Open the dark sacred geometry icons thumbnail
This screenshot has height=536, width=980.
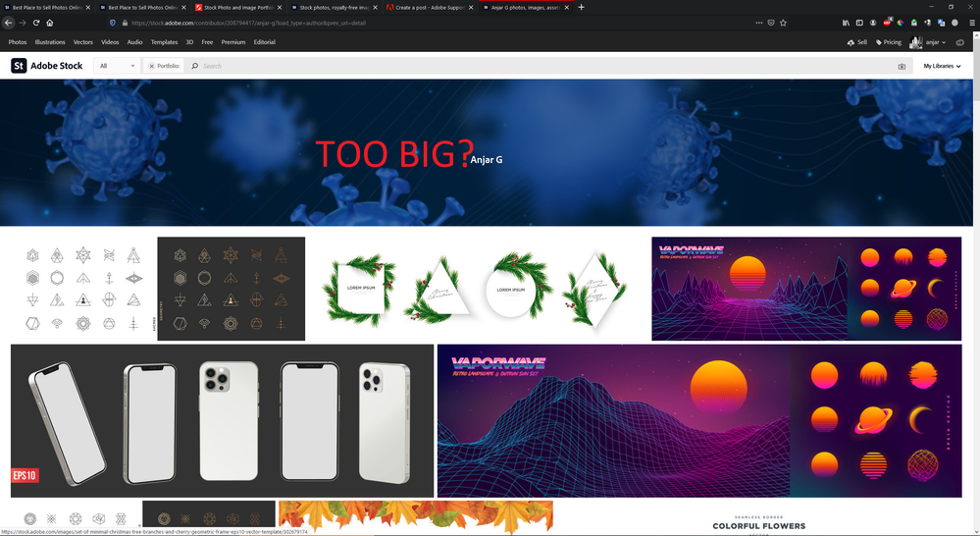pos(232,289)
